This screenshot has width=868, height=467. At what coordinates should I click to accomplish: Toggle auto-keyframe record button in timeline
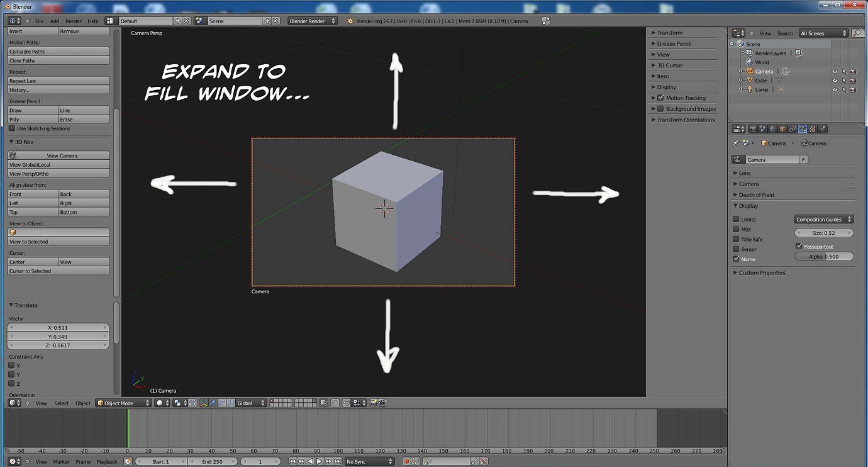point(406,461)
